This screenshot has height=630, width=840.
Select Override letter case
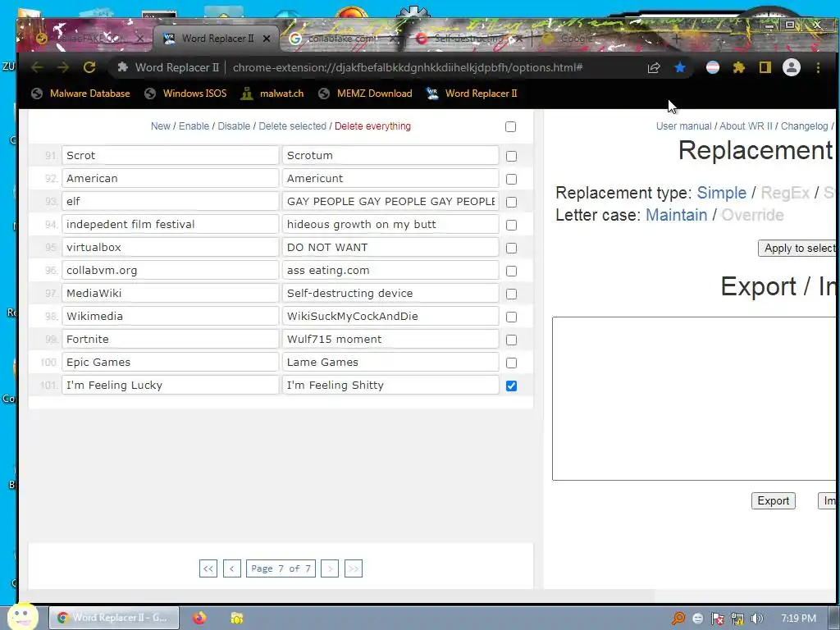pyautogui.click(x=752, y=215)
